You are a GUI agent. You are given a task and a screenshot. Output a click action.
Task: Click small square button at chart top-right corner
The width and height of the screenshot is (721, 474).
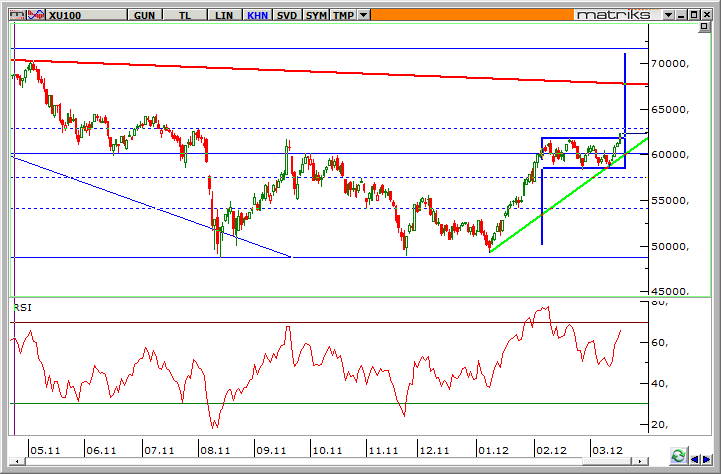(x=704, y=27)
